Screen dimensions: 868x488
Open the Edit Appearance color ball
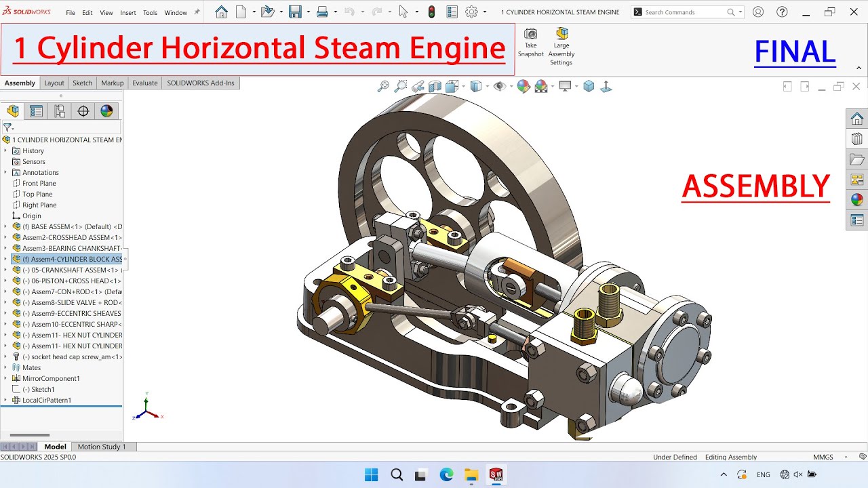523,86
